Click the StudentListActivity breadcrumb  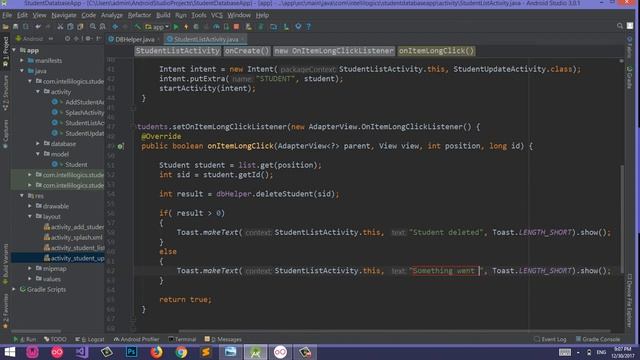(x=178, y=51)
